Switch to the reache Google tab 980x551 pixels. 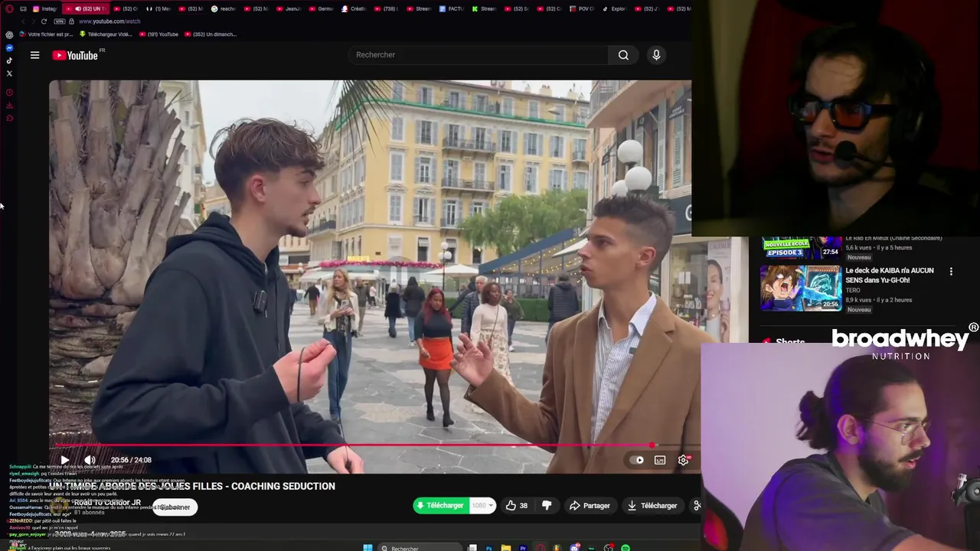(x=224, y=8)
